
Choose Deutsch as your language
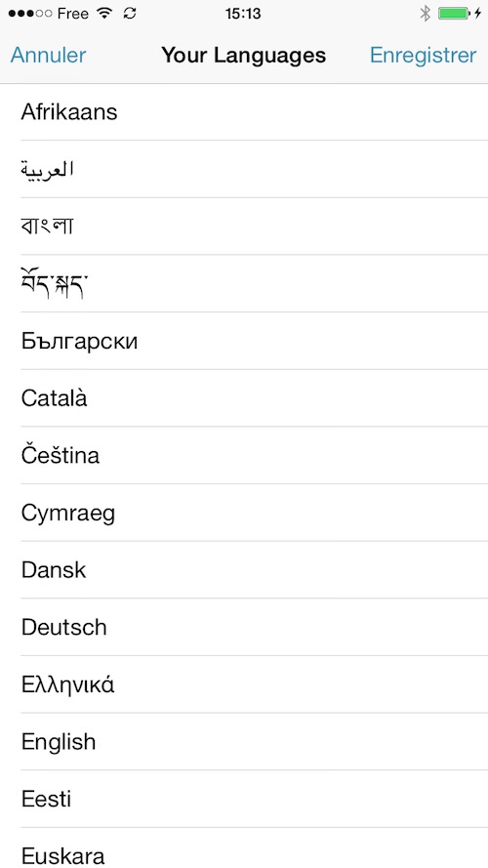point(244,627)
